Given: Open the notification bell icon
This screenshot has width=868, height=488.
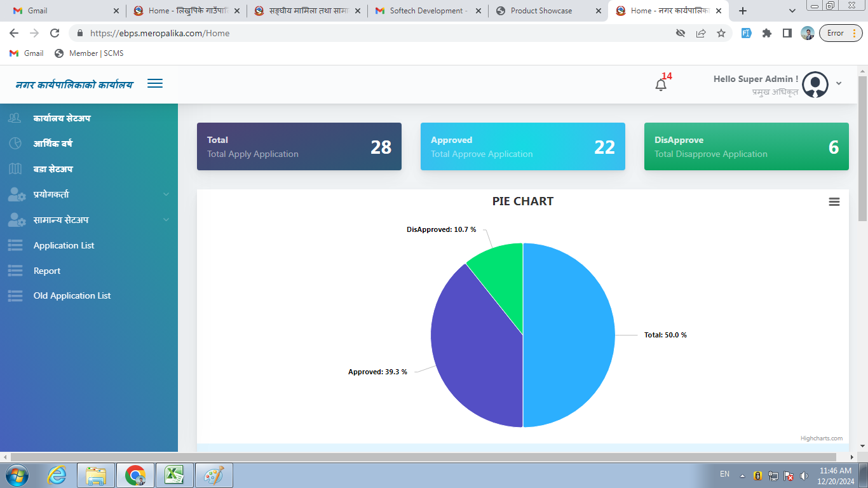Looking at the screenshot, I should (661, 85).
